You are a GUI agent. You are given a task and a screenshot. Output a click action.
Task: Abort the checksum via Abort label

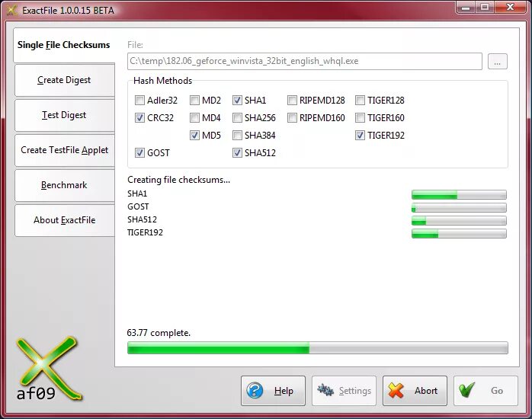pyautogui.click(x=426, y=391)
